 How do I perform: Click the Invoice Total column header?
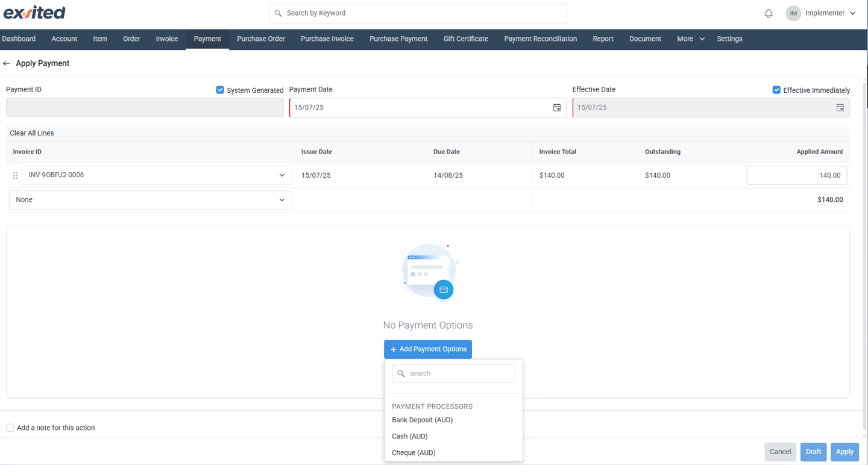(558, 152)
